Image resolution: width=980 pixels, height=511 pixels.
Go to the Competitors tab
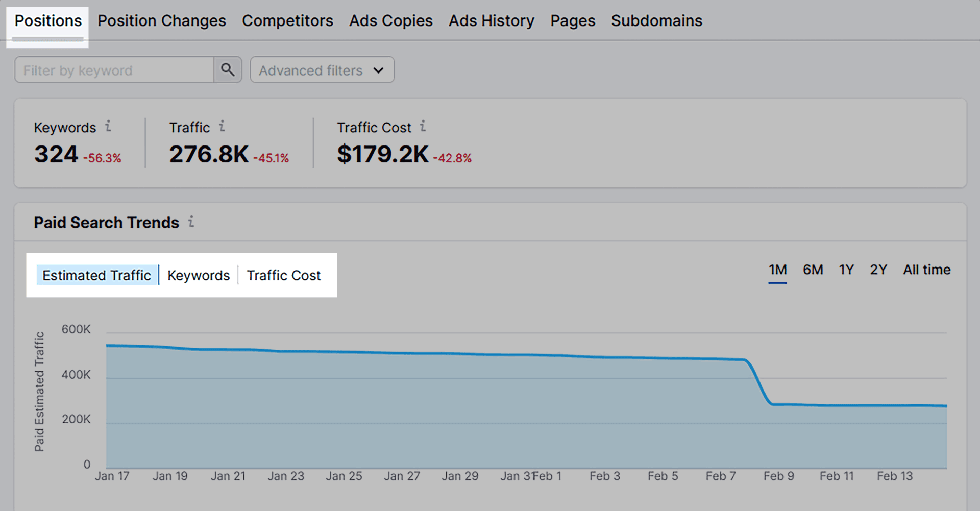point(287,21)
